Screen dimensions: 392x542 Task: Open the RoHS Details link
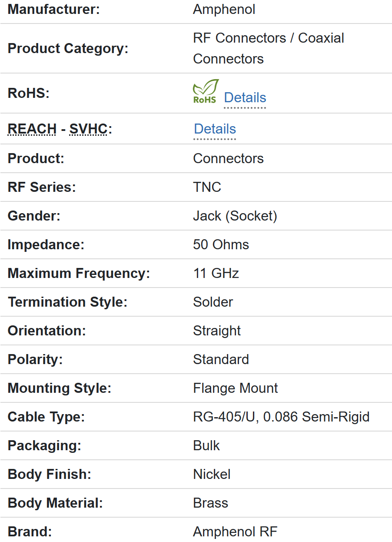pyautogui.click(x=245, y=98)
